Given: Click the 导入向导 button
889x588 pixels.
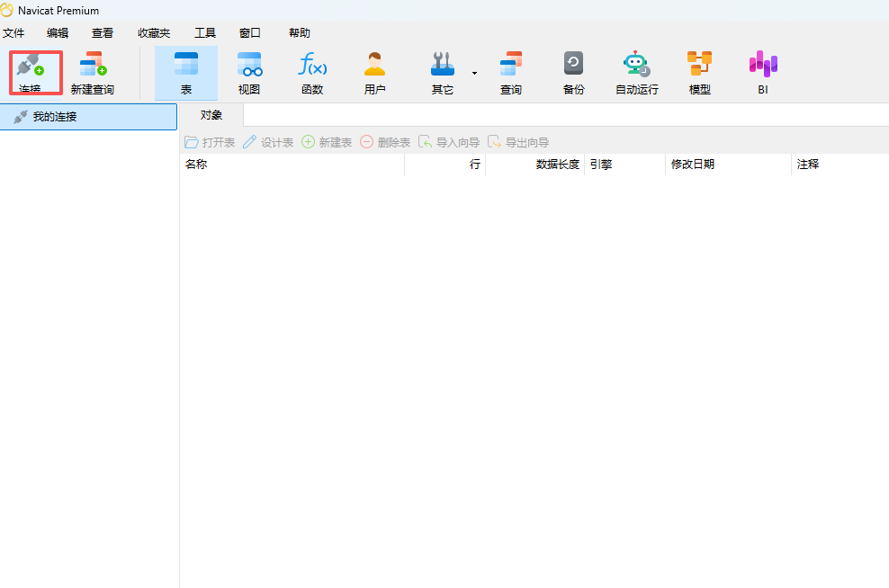Looking at the screenshot, I should pos(449,142).
